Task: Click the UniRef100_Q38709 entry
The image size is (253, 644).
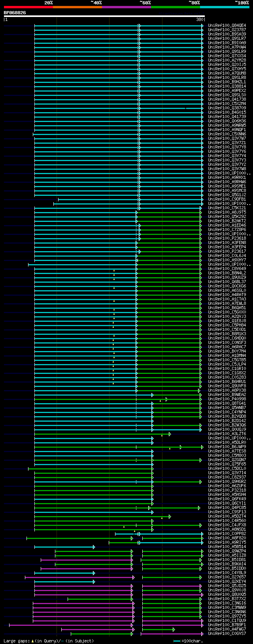Action: (x=227, y=108)
